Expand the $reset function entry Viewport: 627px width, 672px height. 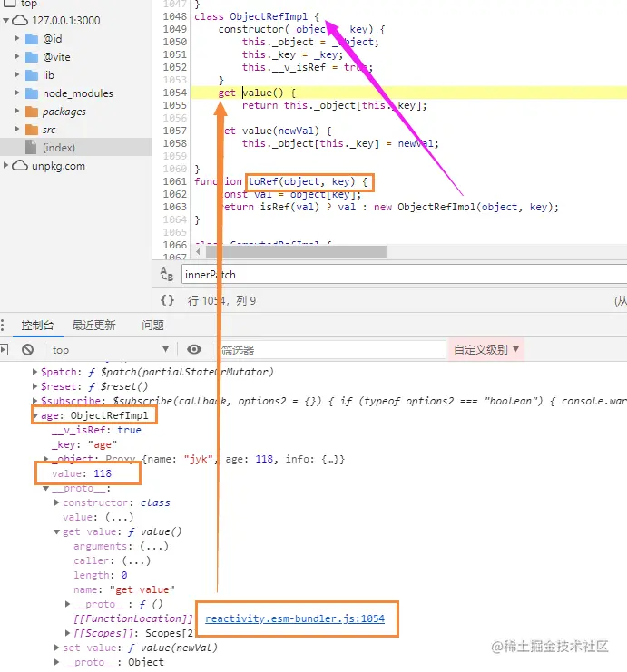[x=35, y=386]
